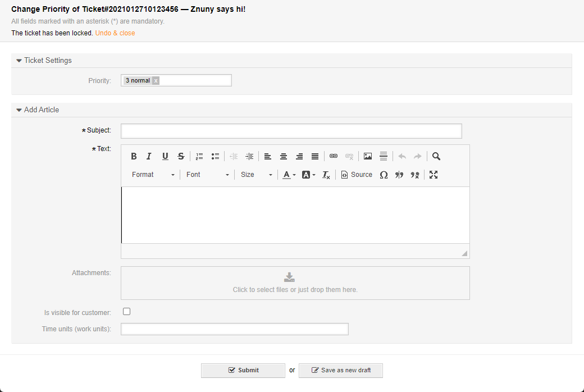Insert special character omega icon
The height and width of the screenshot is (392, 584).
[384, 175]
